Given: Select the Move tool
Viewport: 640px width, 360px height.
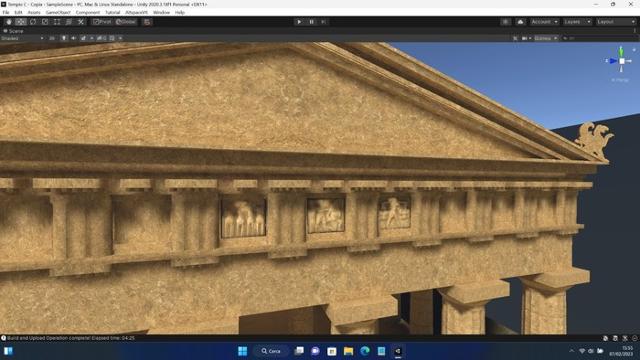Looking at the screenshot, I should pyautogui.click(x=21, y=22).
